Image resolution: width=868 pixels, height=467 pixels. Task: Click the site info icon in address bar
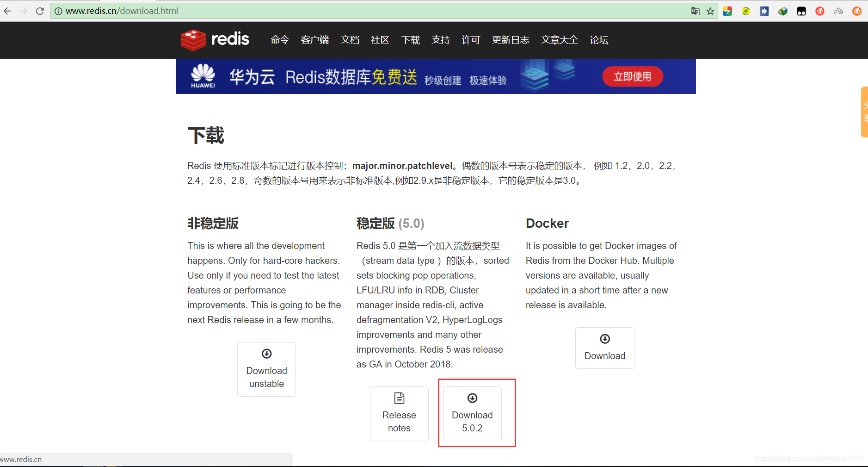58,11
